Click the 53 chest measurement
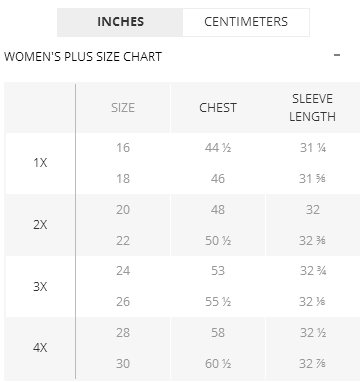The image size is (360, 382). pos(218,271)
